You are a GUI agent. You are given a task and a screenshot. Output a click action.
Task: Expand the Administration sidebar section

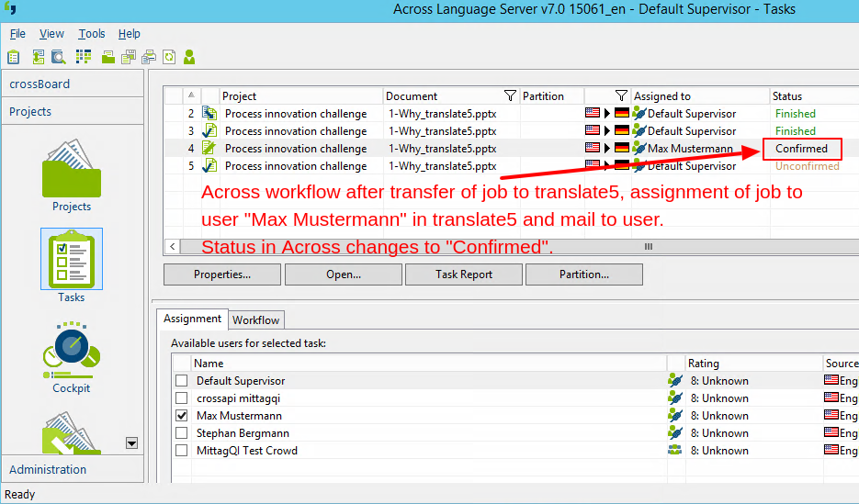[x=73, y=469]
